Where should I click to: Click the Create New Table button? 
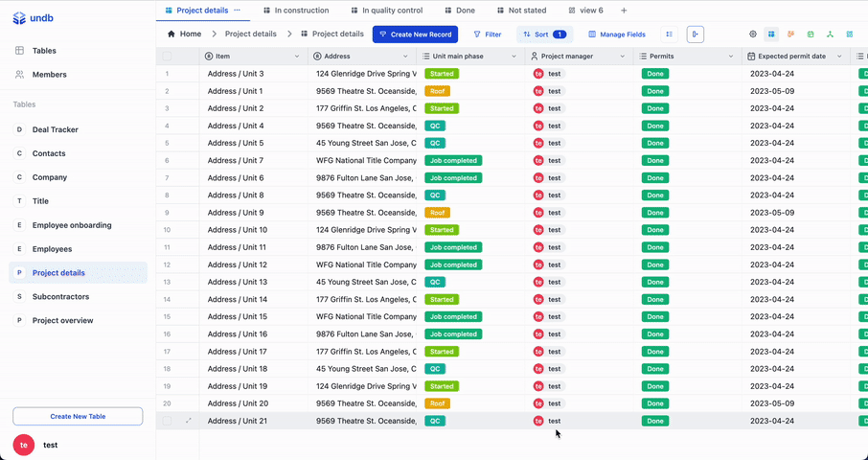click(78, 416)
